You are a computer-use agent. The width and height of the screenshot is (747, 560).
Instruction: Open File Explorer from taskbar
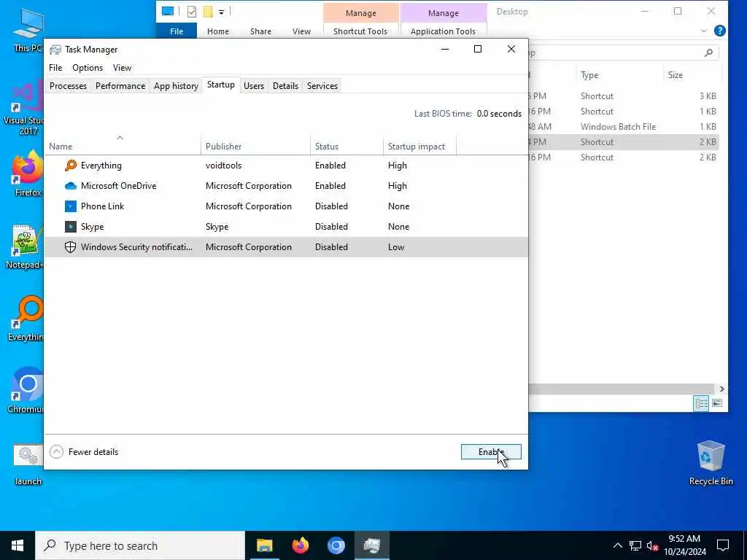pyautogui.click(x=264, y=545)
